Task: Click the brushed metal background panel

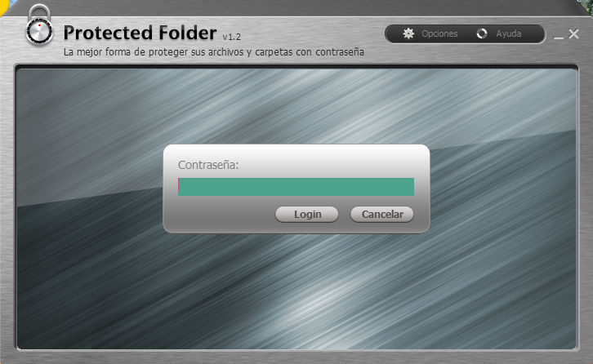Action: pos(295,287)
